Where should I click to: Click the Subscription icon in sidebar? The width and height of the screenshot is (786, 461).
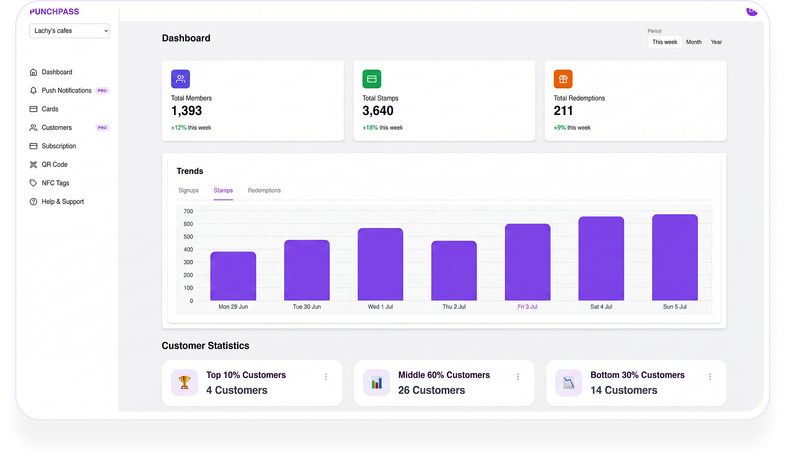(33, 146)
